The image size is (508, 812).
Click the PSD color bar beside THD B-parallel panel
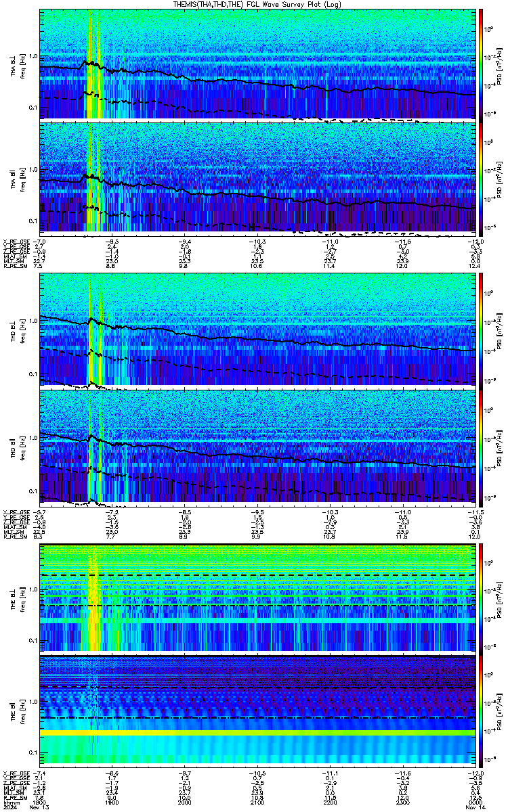click(x=481, y=447)
